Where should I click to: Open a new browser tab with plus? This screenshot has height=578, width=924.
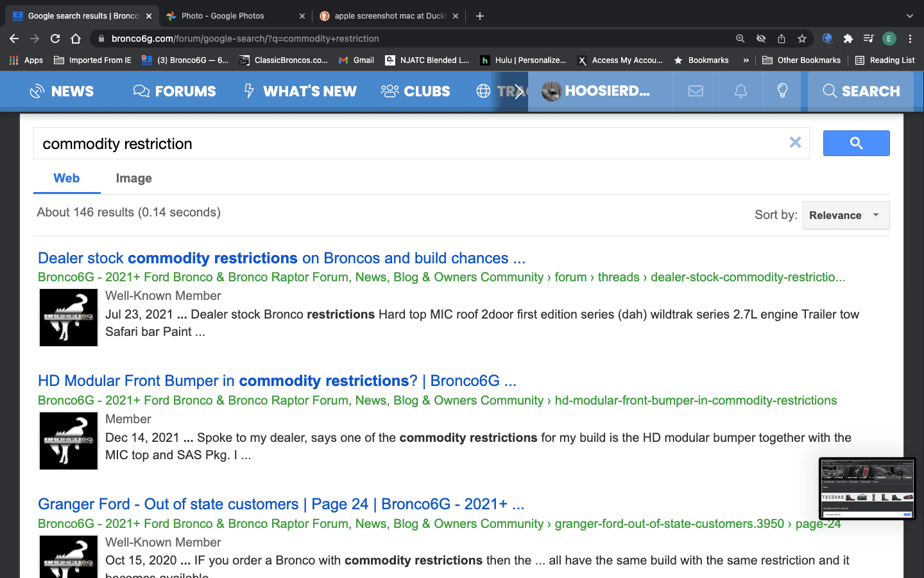pyautogui.click(x=480, y=16)
